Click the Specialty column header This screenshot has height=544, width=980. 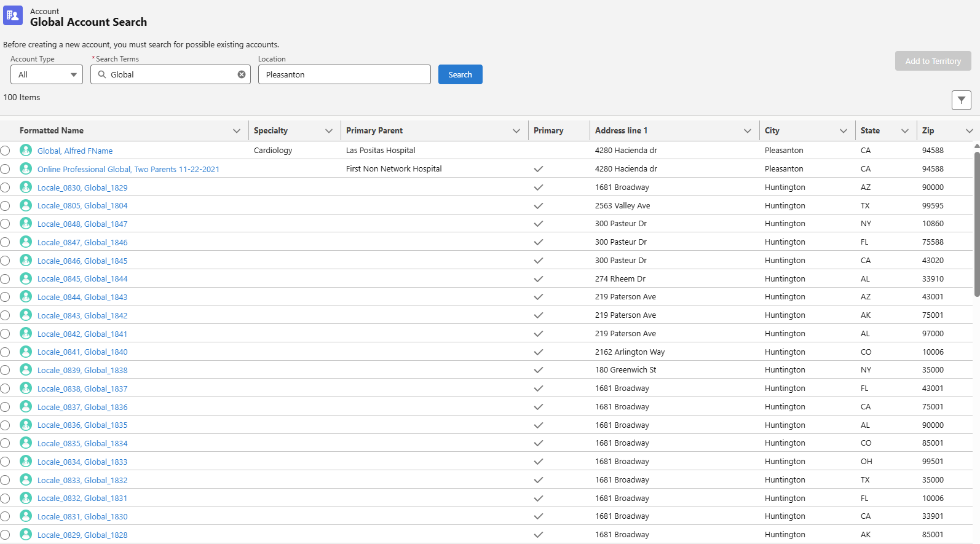(x=271, y=130)
